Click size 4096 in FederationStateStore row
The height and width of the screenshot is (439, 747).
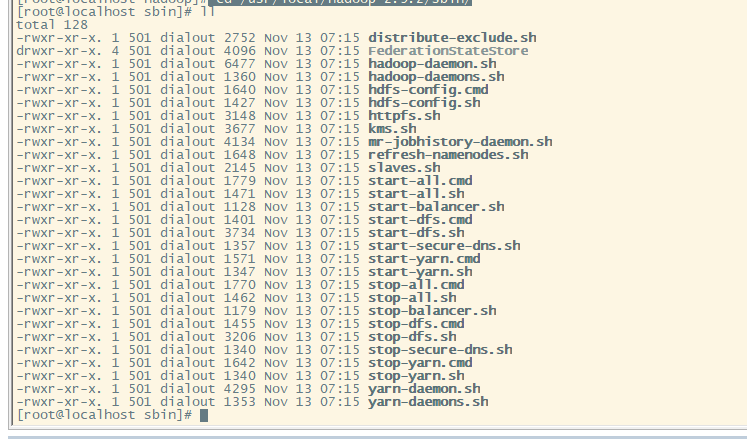(x=240, y=51)
